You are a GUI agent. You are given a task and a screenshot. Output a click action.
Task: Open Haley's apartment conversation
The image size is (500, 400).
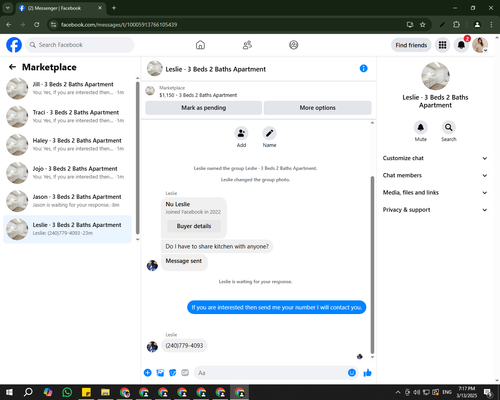pyautogui.click(x=68, y=145)
